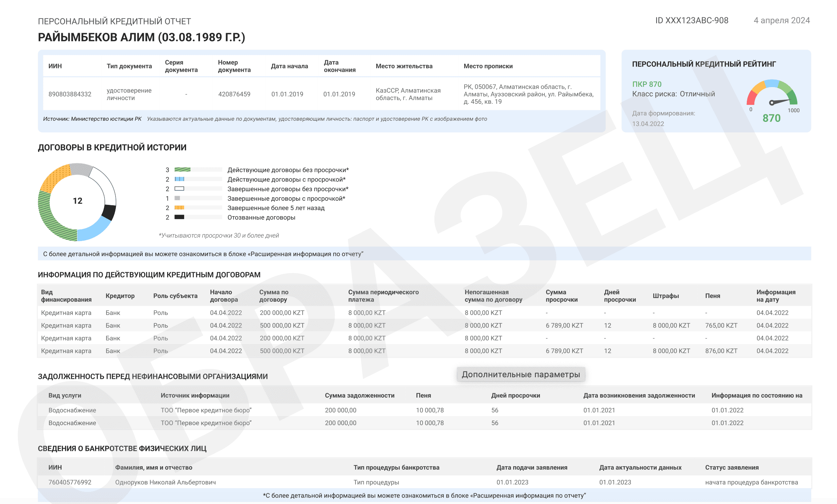Click the ПКР 870 green rating label
Screen dimensions: 837x504
[647, 84]
